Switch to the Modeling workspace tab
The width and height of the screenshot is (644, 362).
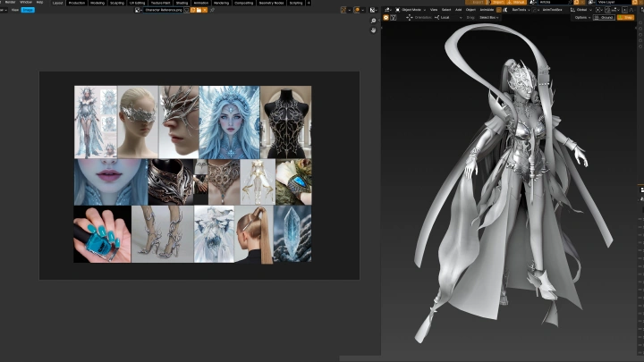97,3
